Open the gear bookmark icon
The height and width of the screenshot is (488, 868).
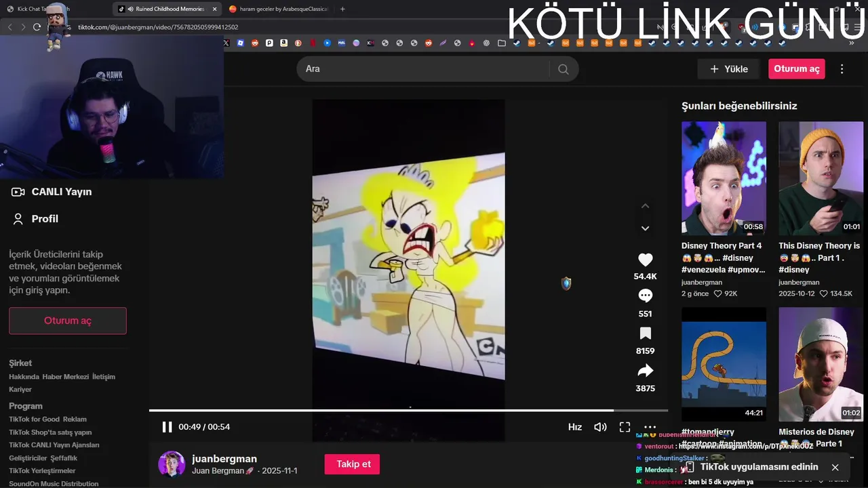click(486, 43)
